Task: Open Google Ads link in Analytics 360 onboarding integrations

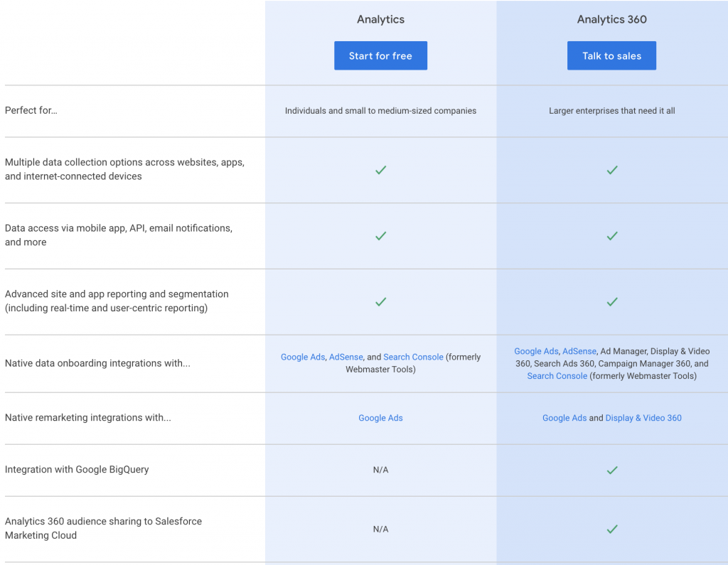Action: 536,352
